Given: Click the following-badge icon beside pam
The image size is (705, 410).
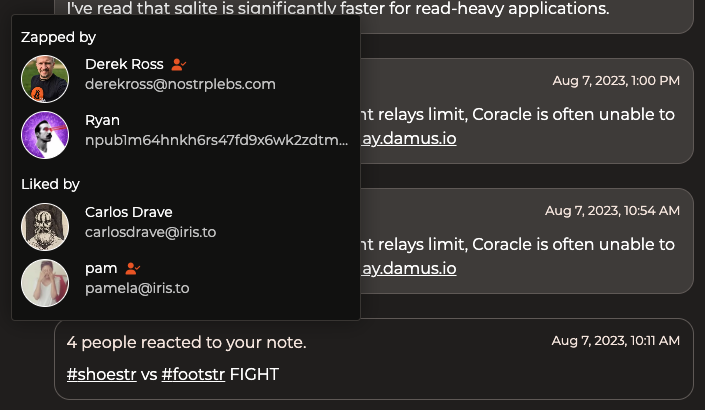Looking at the screenshot, I should pos(132,268).
